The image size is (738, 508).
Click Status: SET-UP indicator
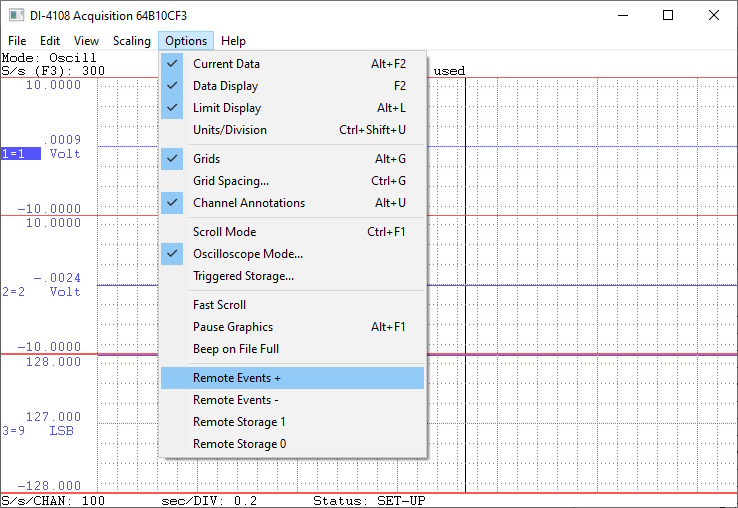coord(369,500)
